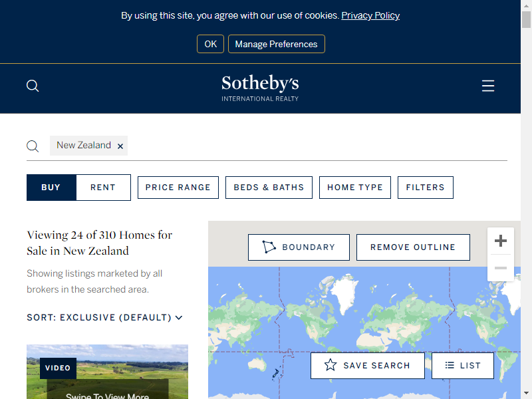
Task: Expand Beds & Baths options
Action: 269,188
